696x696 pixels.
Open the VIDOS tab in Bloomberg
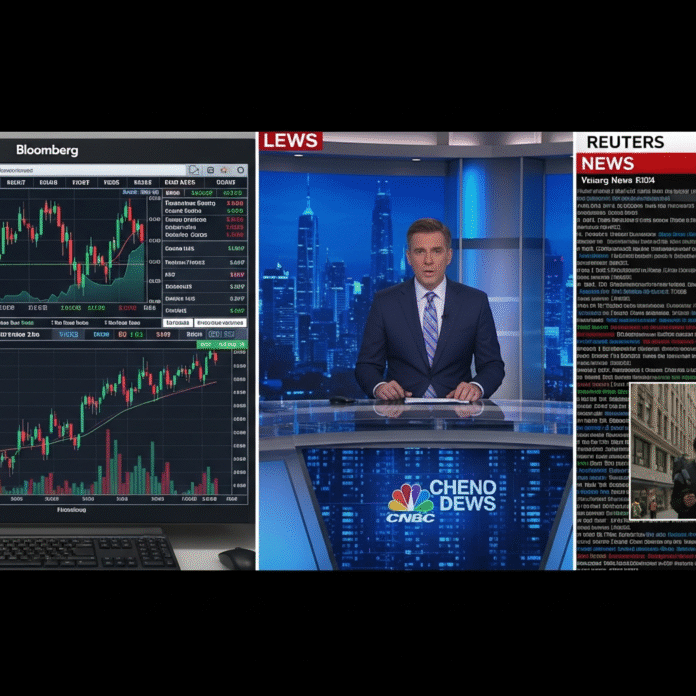point(111,182)
